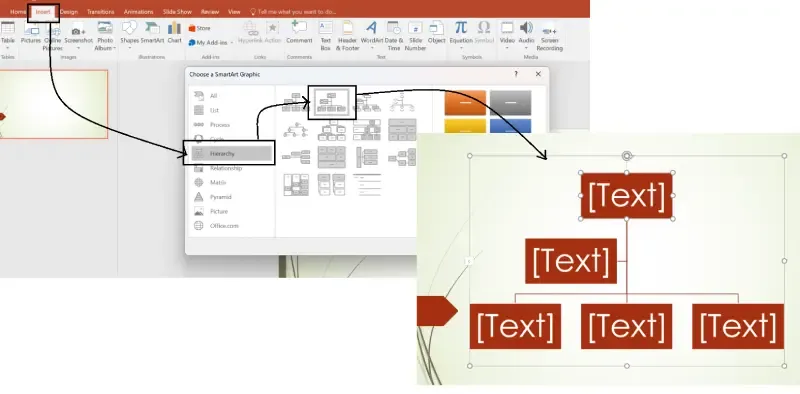Switch to the Home tab
This screenshot has width=800, height=394.
coord(18,12)
